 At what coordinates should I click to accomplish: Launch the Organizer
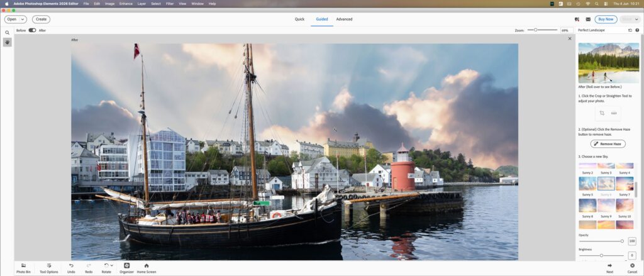[127, 268]
